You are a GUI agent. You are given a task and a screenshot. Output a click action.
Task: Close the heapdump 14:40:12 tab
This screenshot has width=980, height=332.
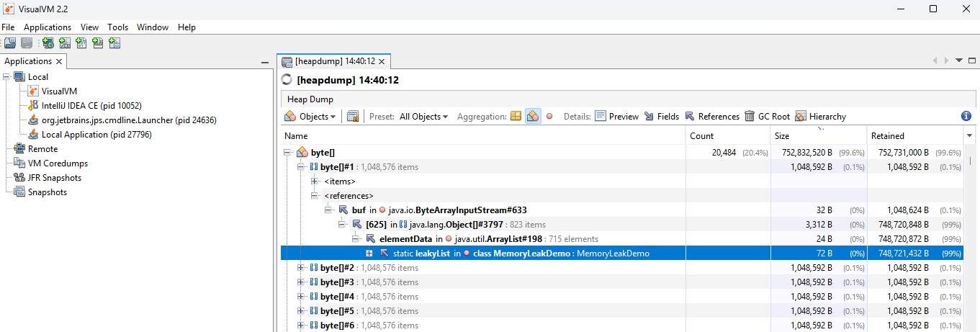click(x=382, y=62)
